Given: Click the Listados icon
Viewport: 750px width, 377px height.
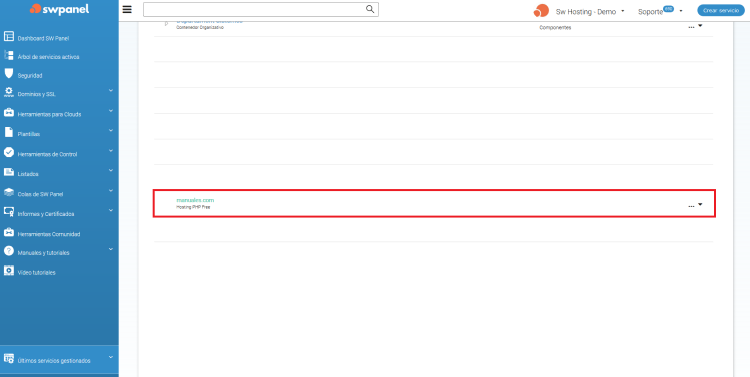Looking at the screenshot, I should coord(9,172).
